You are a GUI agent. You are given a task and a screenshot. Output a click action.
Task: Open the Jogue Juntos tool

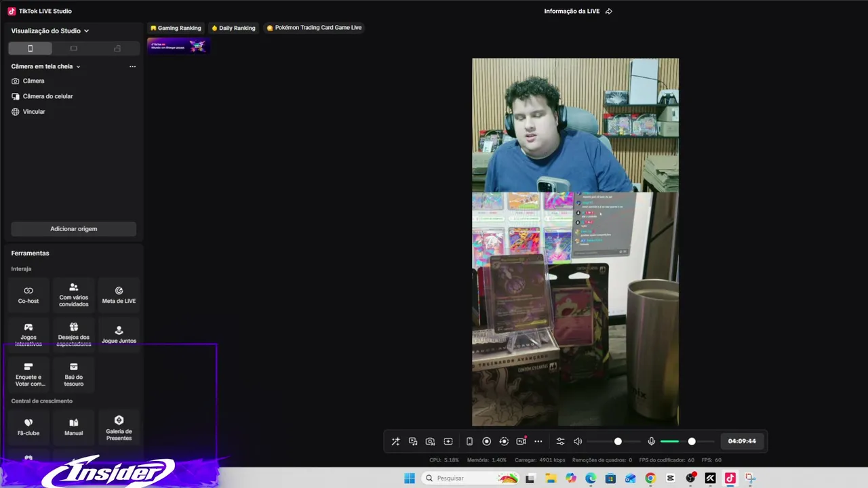pos(119,334)
